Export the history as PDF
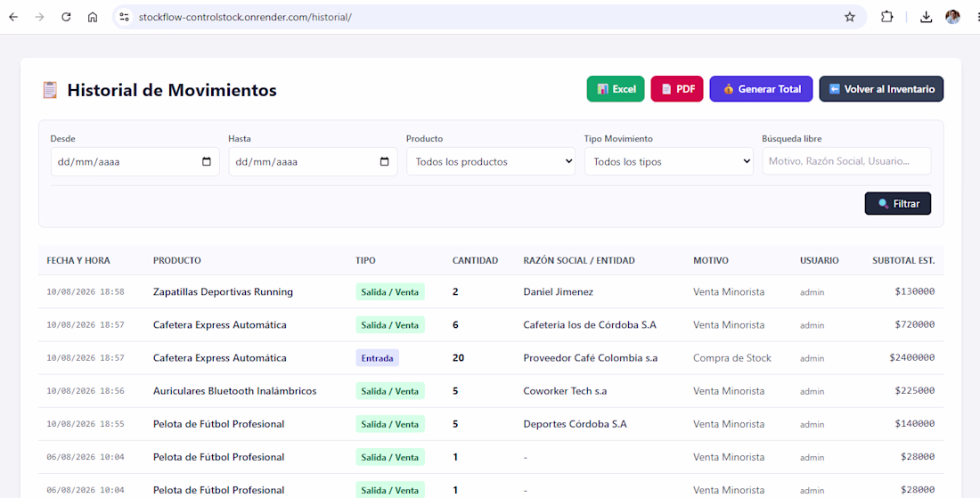This screenshot has width=980, height=498. pos(677,89)
